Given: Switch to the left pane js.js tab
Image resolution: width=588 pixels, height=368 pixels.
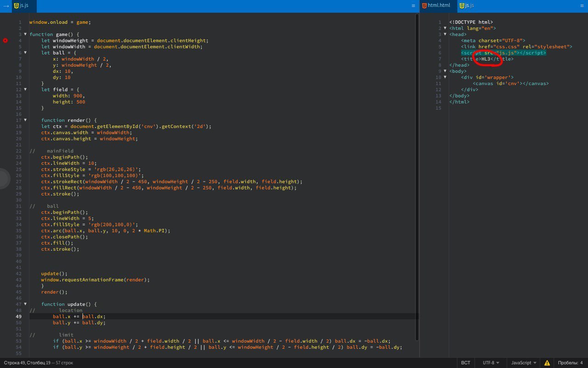Looking at the screenshot, I should [x=24, y=6].
